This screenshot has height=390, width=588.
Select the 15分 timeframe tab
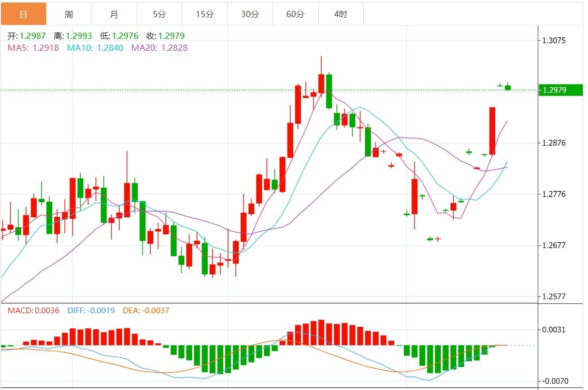click(x=205, y=14)
